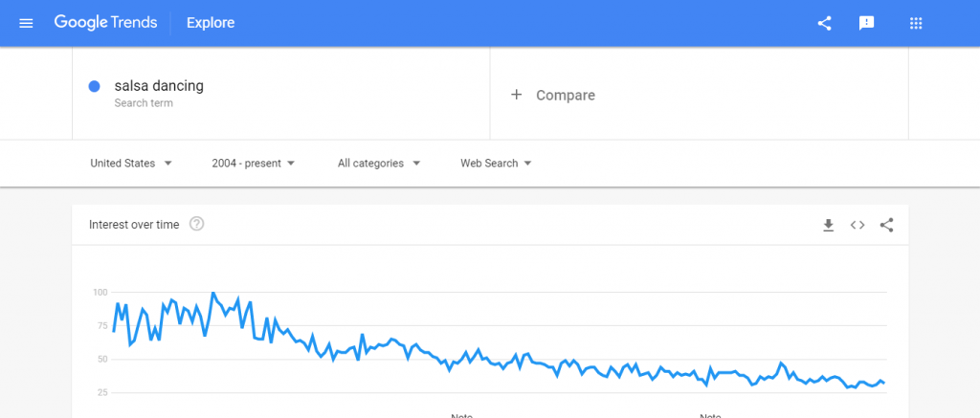Edit the salsa dancing search term
This screenshot has width=980, height=418.
[x=159, y=86]
